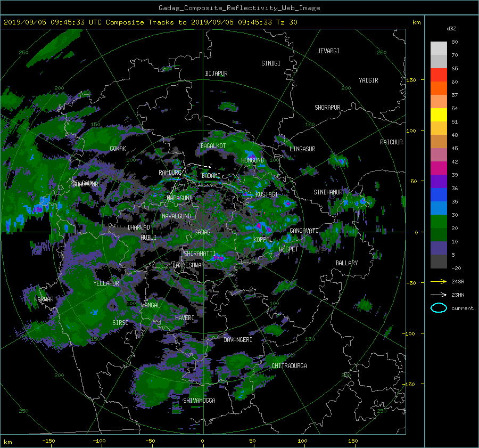Screen dimensions: 479x448
Task: Click the BIJAPUR city label
Action: [x=216, y=74]
